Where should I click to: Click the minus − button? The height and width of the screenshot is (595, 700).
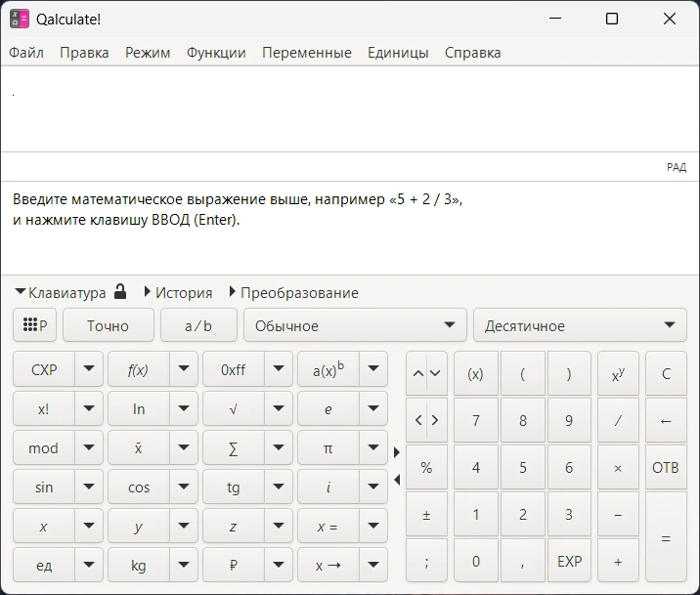pos(618,514)
